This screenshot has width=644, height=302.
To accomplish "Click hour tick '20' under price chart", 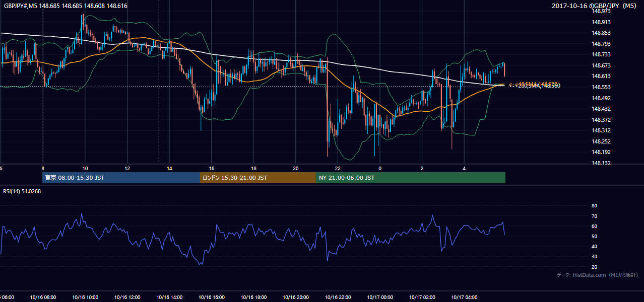I will (295, 168).
